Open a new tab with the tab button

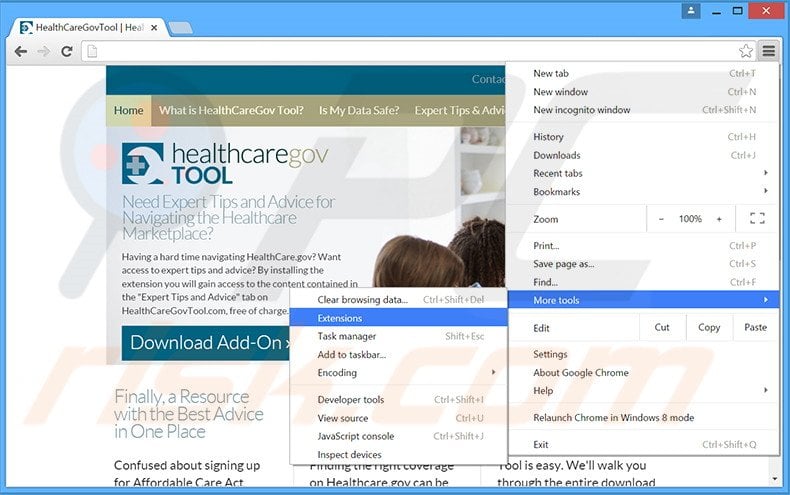point(180,28)
